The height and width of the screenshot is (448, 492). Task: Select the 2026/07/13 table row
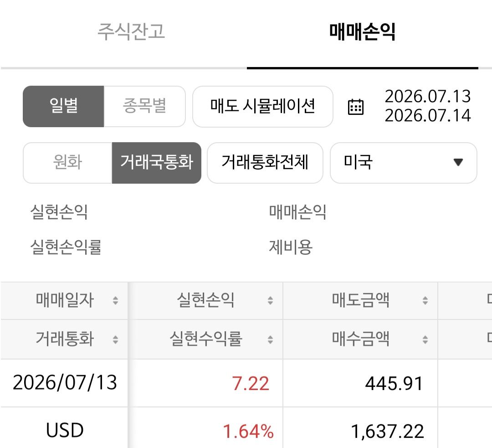[x=246, y=383]
